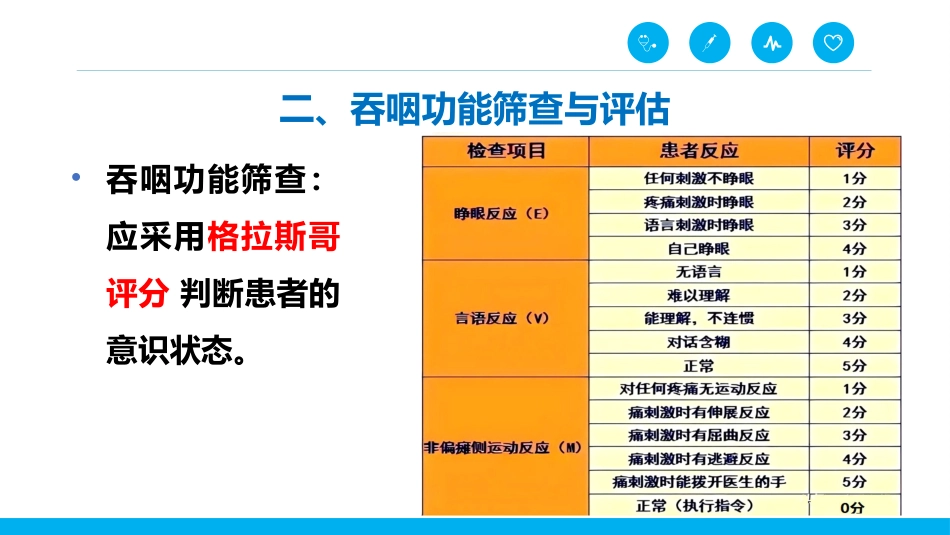Click the cell 痛刺激时有屈曲反应

tap(699, 435)
